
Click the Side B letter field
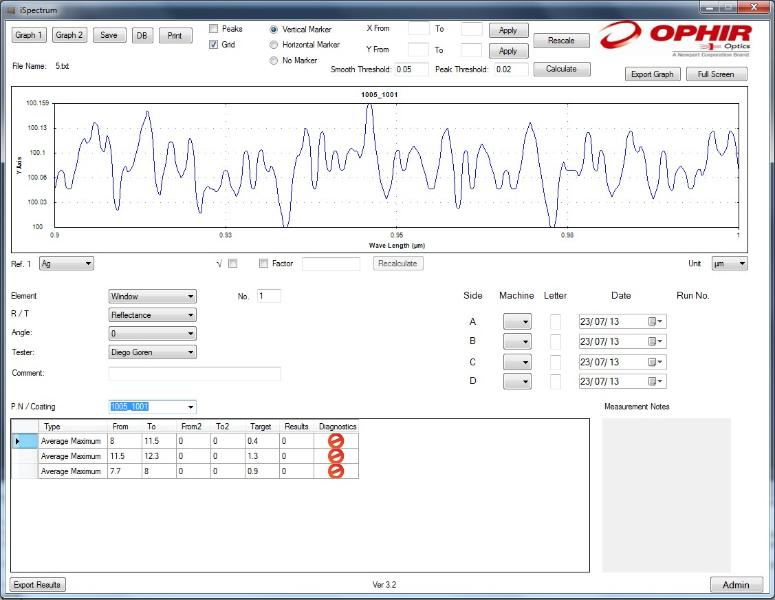[555, 342]
